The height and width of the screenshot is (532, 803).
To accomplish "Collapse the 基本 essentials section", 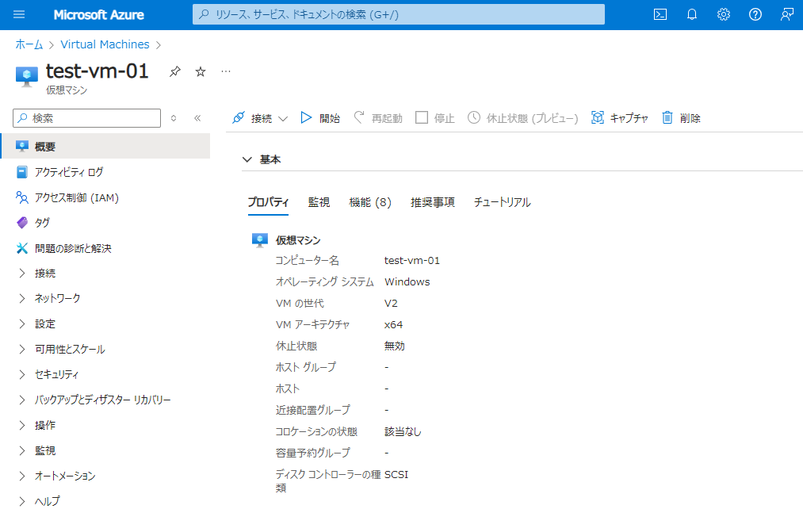I will 247,159.
